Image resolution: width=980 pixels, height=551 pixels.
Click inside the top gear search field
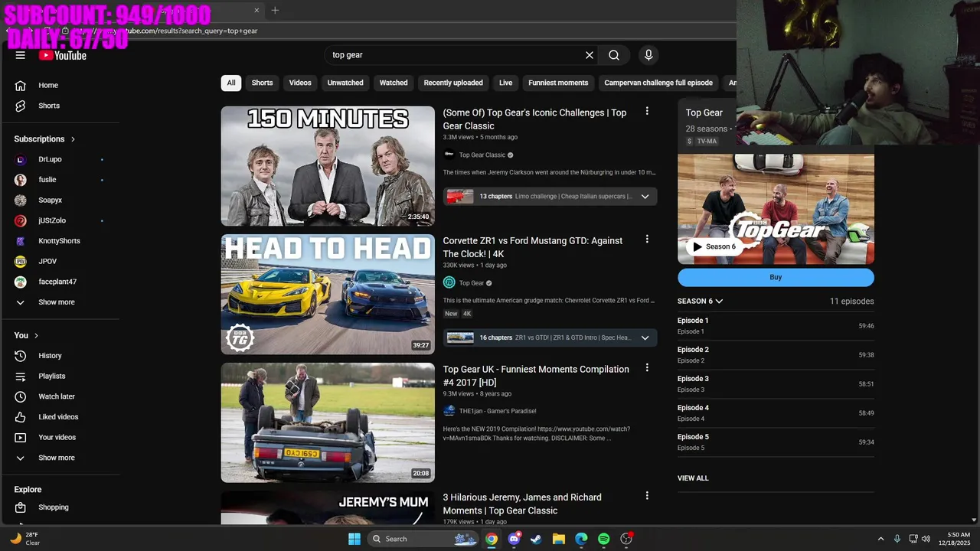pyautogui.click(x=453, y=55)
